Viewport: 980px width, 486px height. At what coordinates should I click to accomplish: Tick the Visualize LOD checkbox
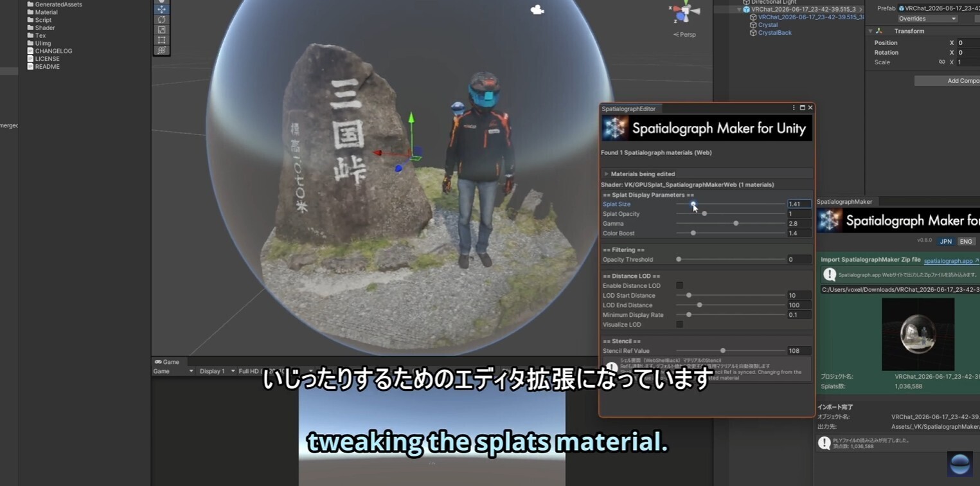(679, 325)
